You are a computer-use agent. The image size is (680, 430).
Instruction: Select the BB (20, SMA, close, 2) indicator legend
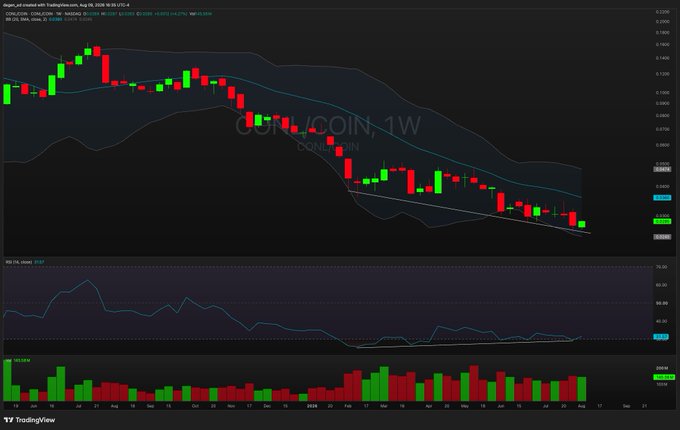click(26, 20)
